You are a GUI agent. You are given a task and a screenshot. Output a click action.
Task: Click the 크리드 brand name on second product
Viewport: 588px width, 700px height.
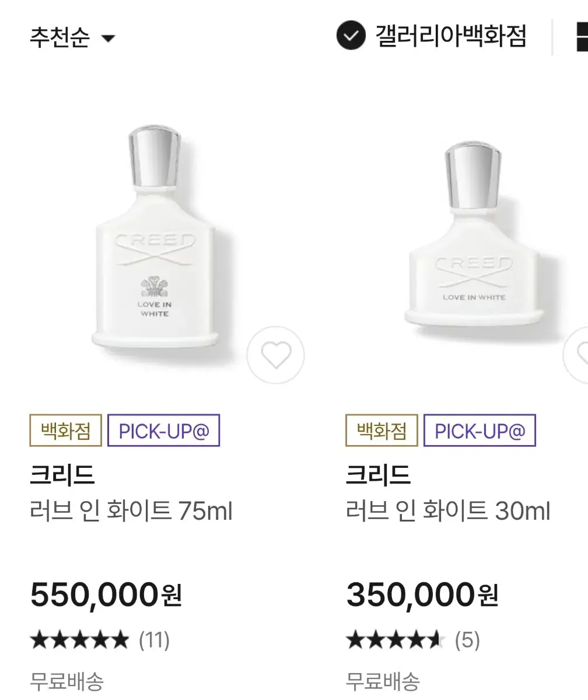tap(379, 475)
